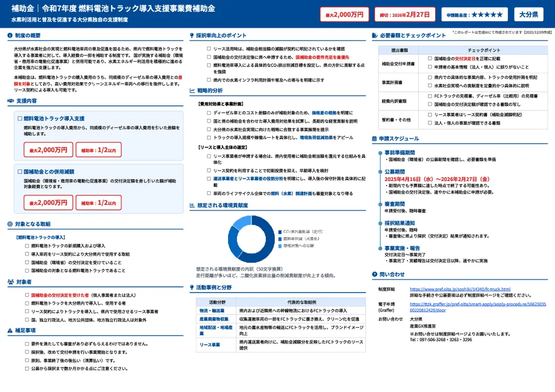Tick checkbox for リース事業者はリース契約書
This screenshot has height=392, width=555.
(430, 114)
